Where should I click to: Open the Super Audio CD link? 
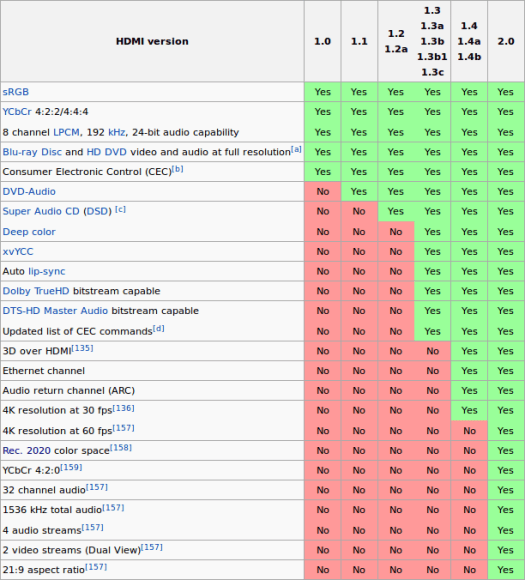(x=41, y=211)
